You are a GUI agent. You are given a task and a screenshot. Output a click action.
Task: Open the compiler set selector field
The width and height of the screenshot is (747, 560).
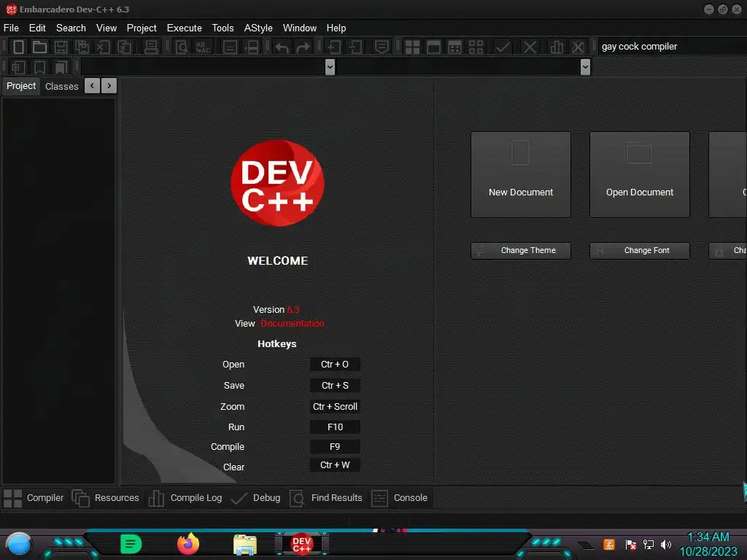pos(672,46)
